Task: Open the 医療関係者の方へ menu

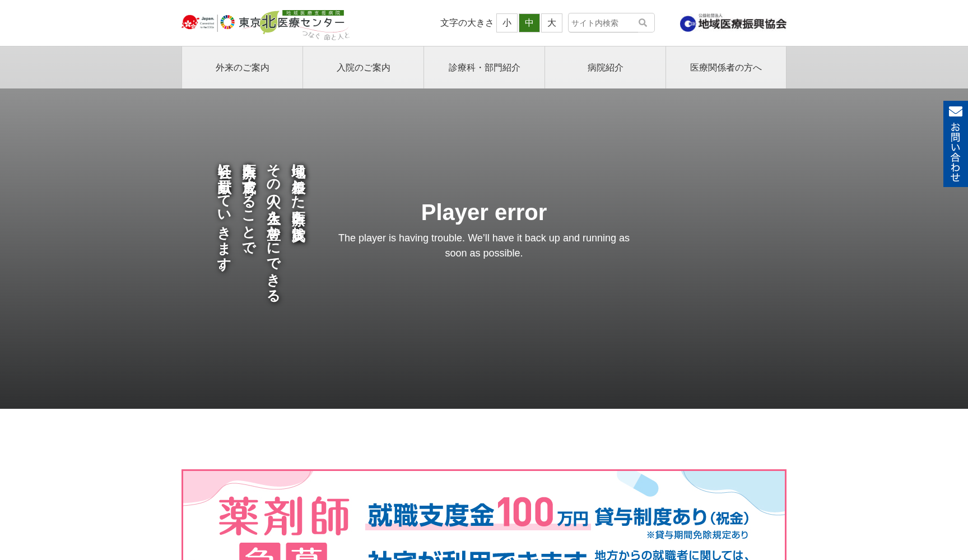Action: coord(725,67)
